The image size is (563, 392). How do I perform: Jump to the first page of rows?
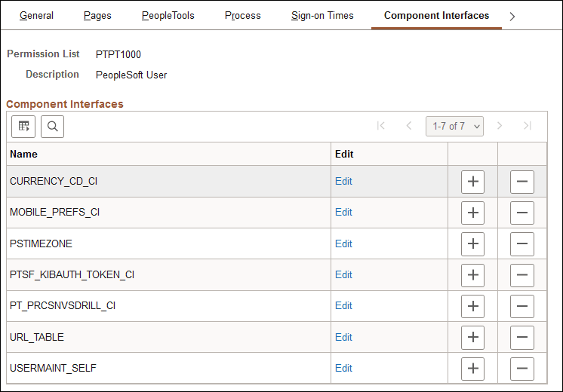(x=381, y=126)
